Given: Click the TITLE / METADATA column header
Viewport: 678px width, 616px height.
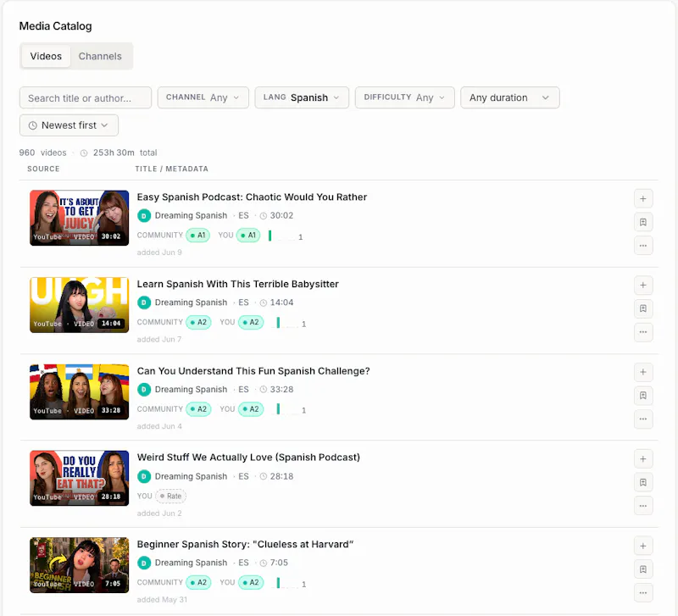Looking at the screenshot, I should 172,169.
